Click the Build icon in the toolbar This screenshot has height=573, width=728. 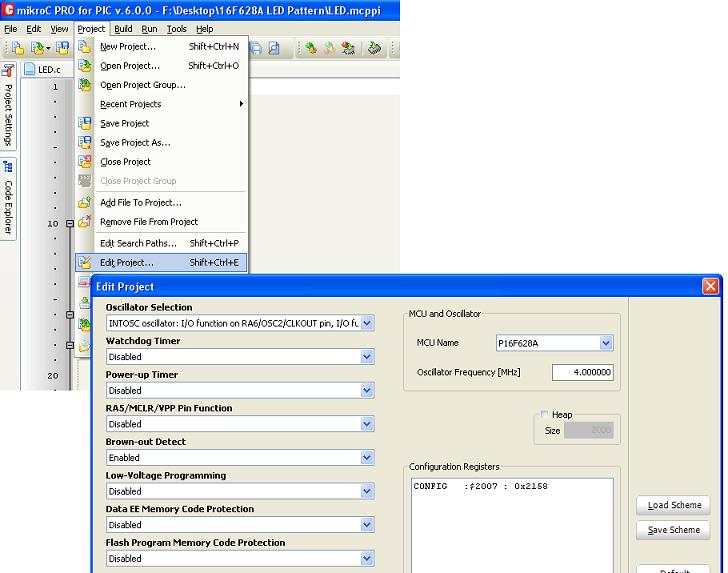pyautogui.click(x=311, y=48)
